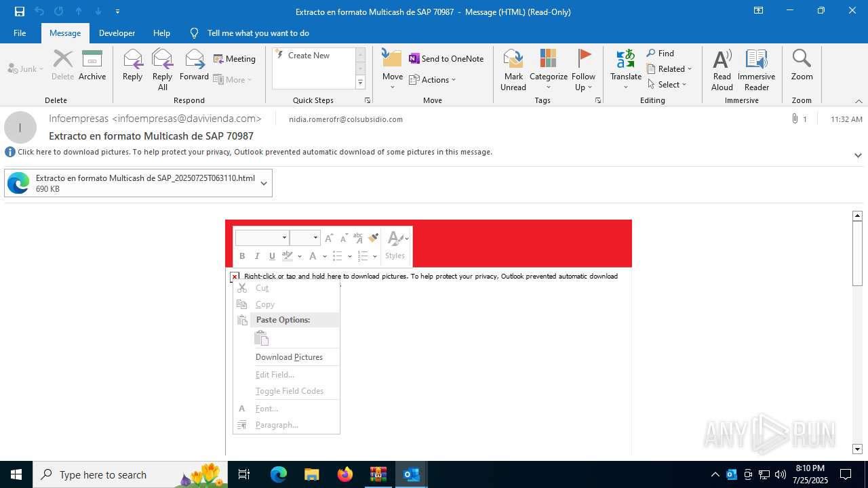This screenshot has width=868, height=488.
Task: Click the blocked picture placeholder icon
Action: (235, 277)
